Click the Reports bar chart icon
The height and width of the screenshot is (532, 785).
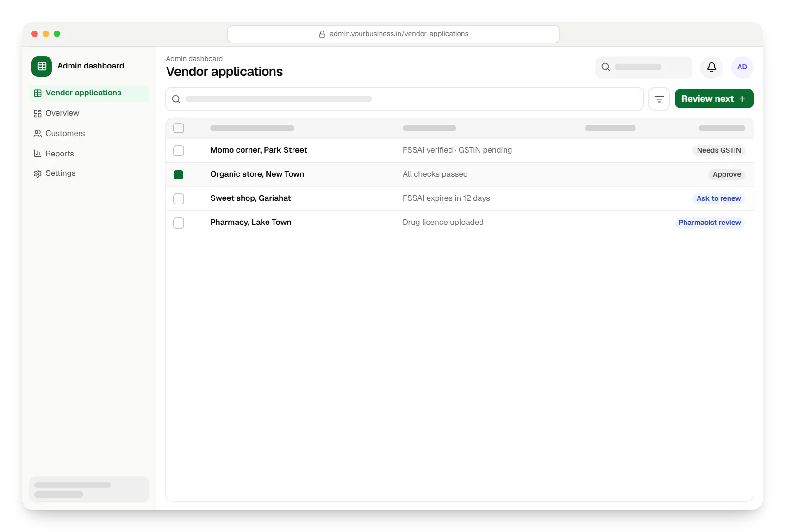pos(37,154)
